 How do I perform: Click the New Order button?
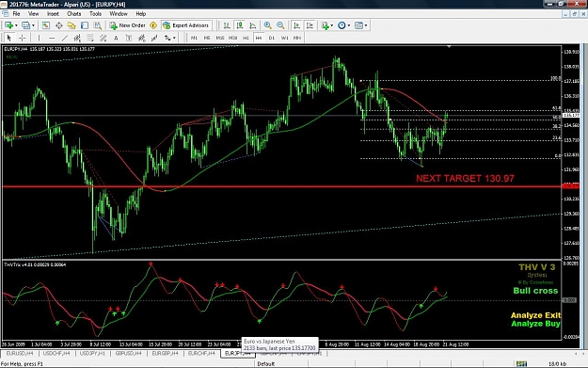pos(128,25)
